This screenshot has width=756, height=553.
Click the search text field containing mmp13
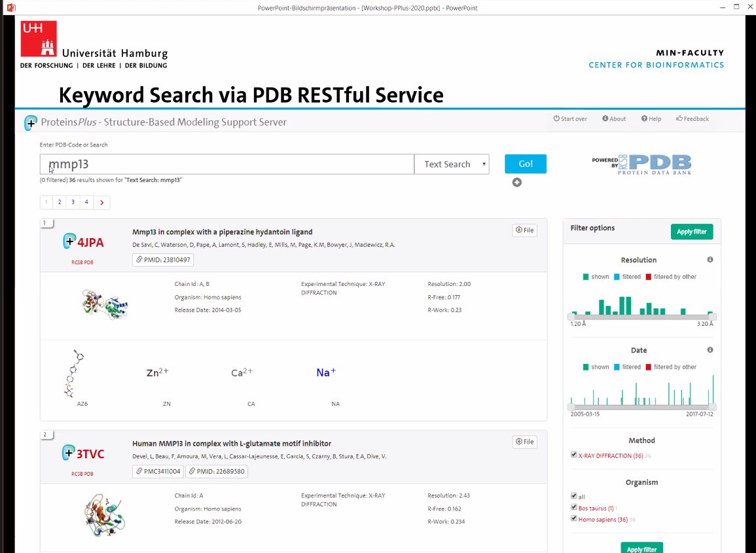tap(226, 164)
